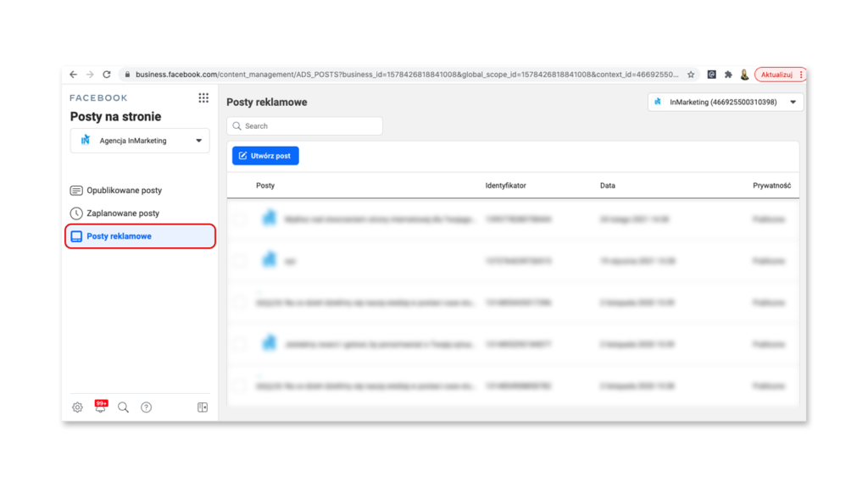The height and width of the screenshot is (488, 868).
Task: Focus the Search posts field
Action: [304, 126]
